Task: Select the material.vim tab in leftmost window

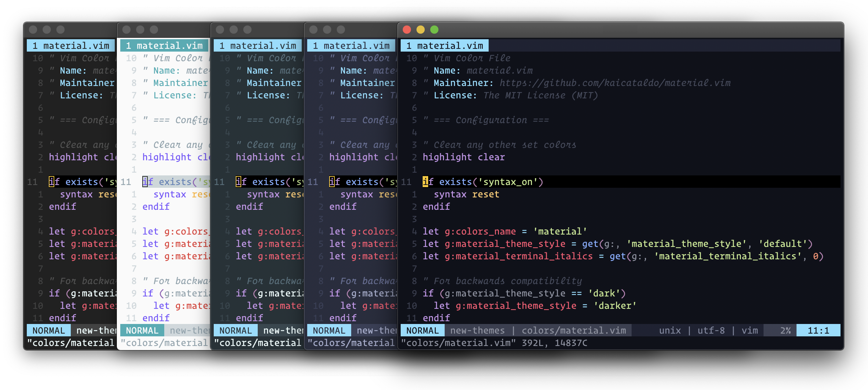Action: 71,46
